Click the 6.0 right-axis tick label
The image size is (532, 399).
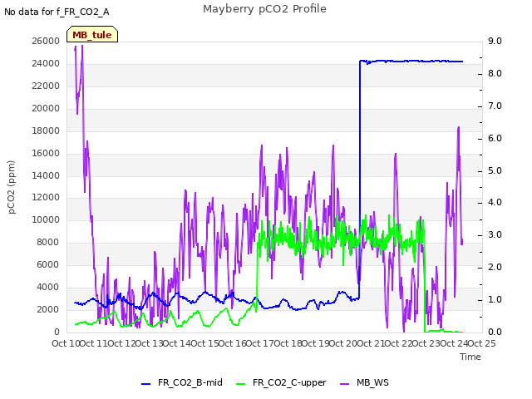point(495,139)
